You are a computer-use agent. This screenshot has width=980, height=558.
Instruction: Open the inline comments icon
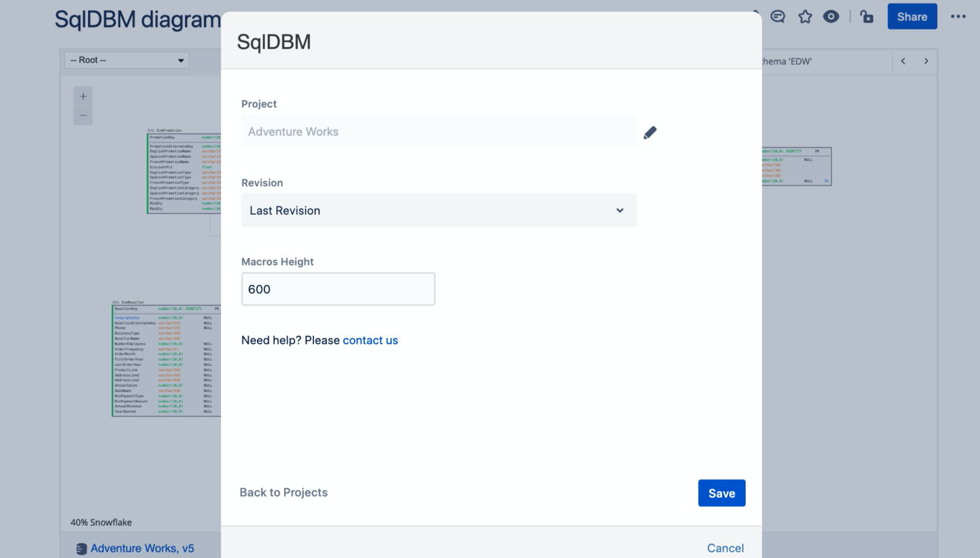(x=778, y=17)
